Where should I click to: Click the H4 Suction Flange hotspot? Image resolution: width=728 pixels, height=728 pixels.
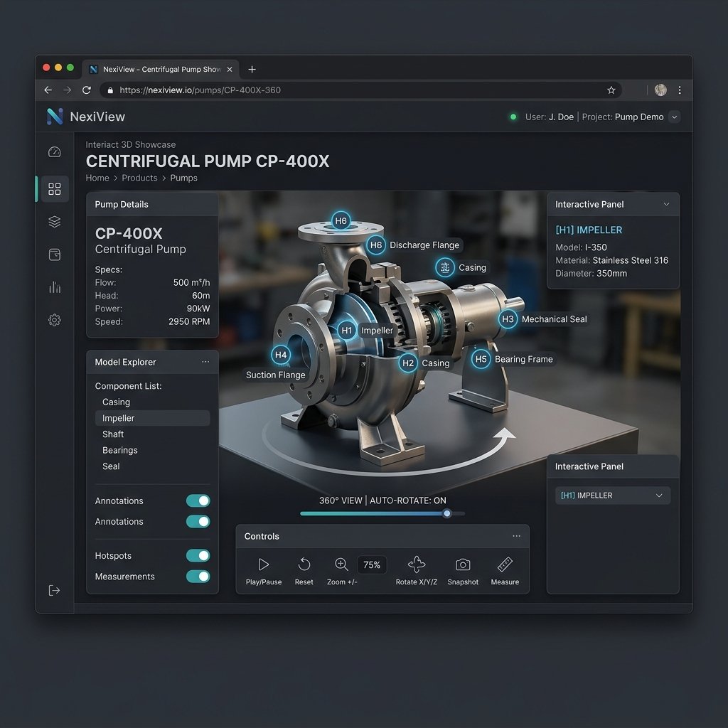280,355
